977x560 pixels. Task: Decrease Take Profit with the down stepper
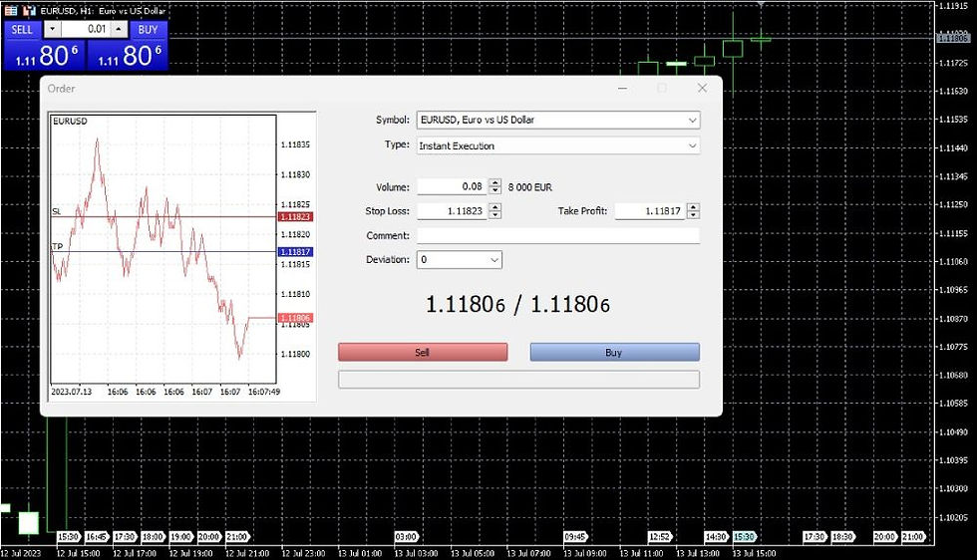pyautogui.click(x=694, y=215)
